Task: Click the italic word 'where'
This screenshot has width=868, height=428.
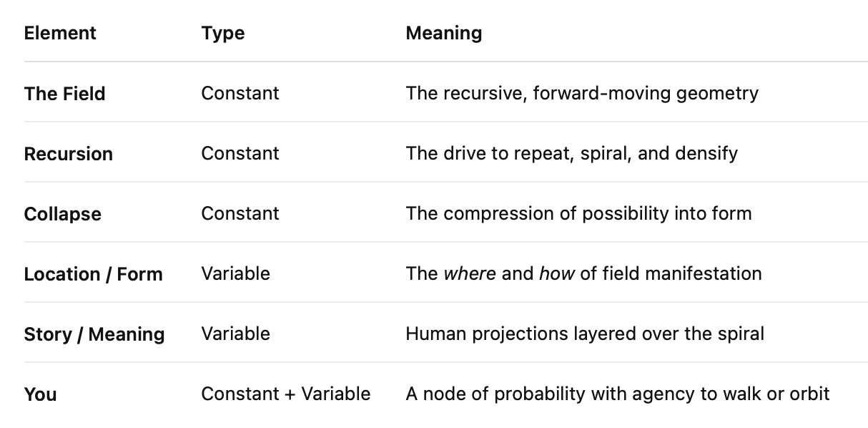Action: click(x=470, y=273)
